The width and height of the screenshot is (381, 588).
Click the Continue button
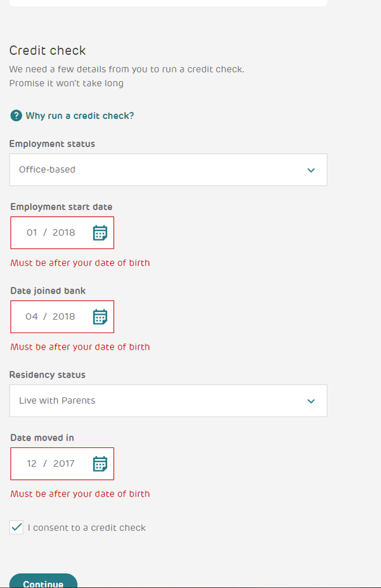(x=43, y=582)
